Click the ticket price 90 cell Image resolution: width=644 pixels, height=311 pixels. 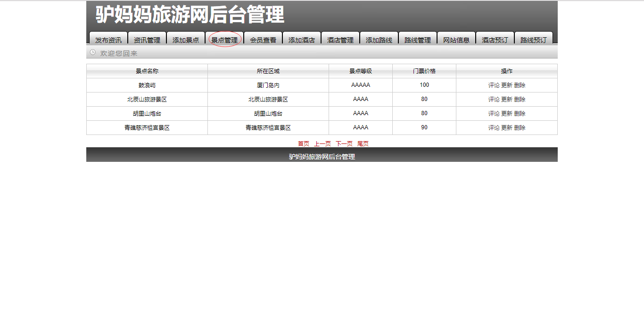424,128
